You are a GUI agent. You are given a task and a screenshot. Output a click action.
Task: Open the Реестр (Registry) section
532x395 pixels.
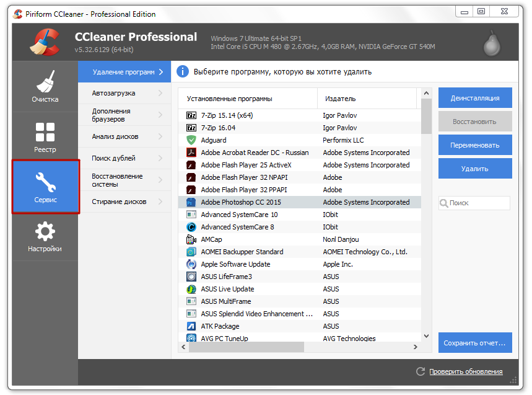click(45, 137)
